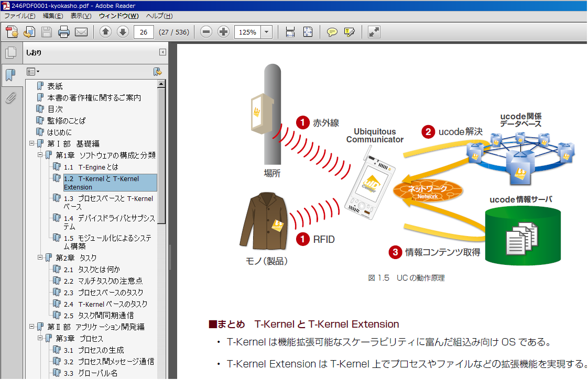Click the create PDF online icon
588x380 pixels.
click(12, 32)
